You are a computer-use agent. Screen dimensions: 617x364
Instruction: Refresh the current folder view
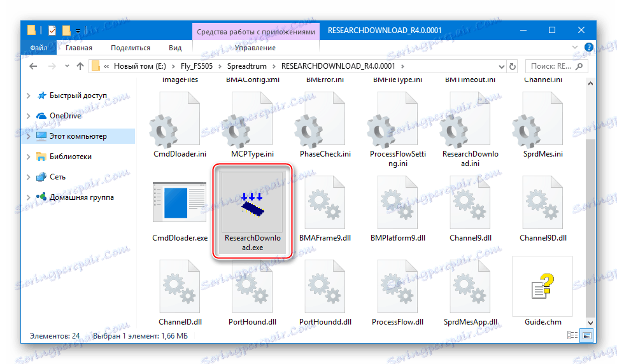pyautogui.click(x=513, y=66)
